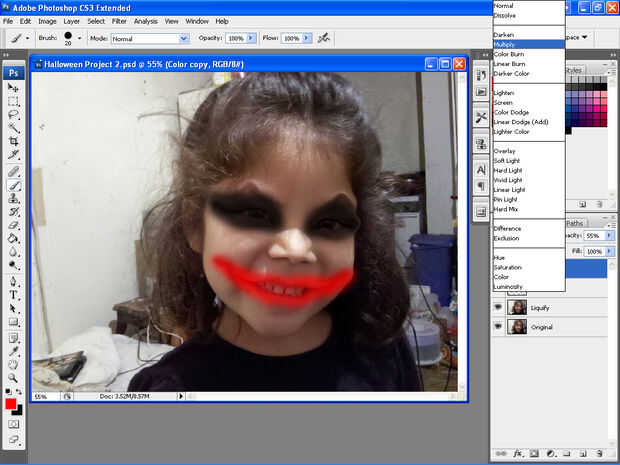Viewport: 620px width, 465px height.
Task: Open the layer Fill 100% arrow
Action: coord(609,251)
